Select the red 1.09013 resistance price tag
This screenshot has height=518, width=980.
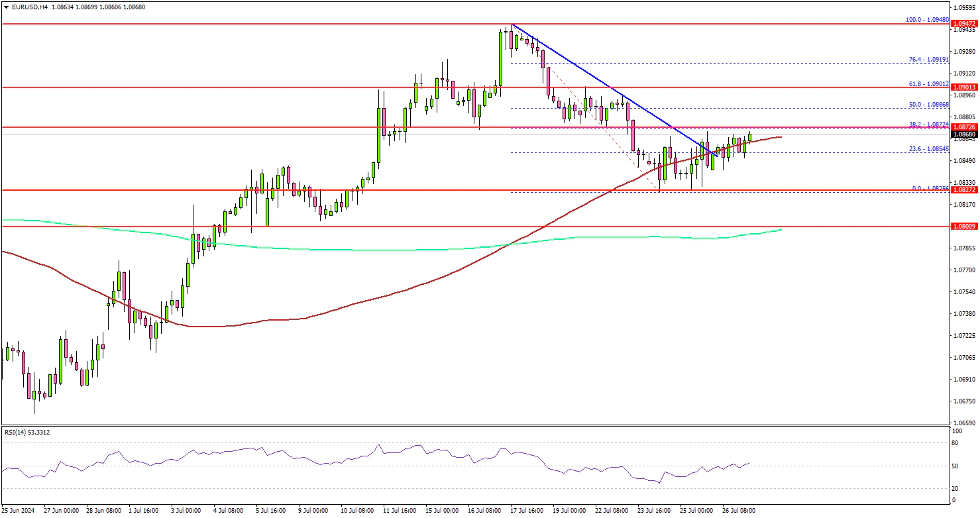click(x=964, y=87)
